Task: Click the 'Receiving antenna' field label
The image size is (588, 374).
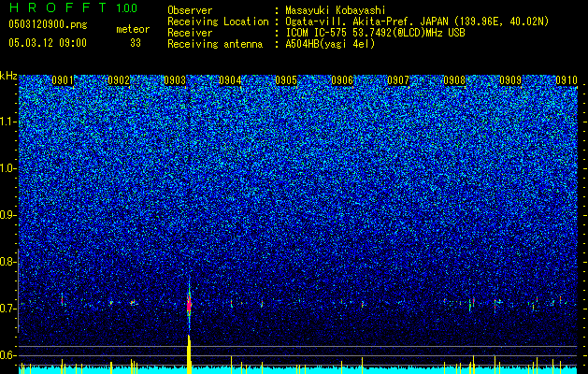Action: click(x=215, y=44)
